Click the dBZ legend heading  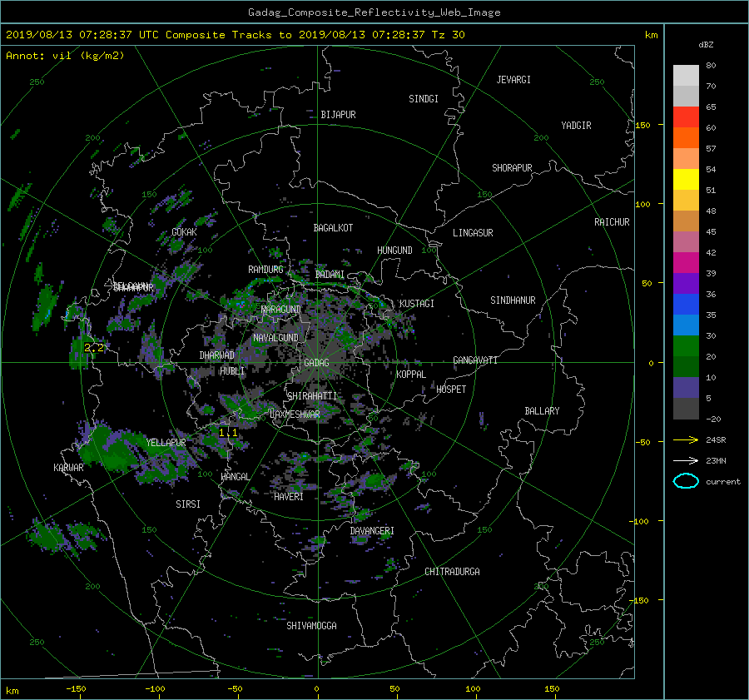(x=706, y=44)
